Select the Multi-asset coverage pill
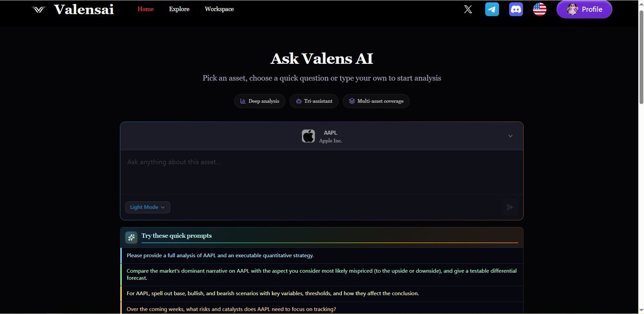Image resolution: width=644 pixels, height=314 pixels. [376, 101]
